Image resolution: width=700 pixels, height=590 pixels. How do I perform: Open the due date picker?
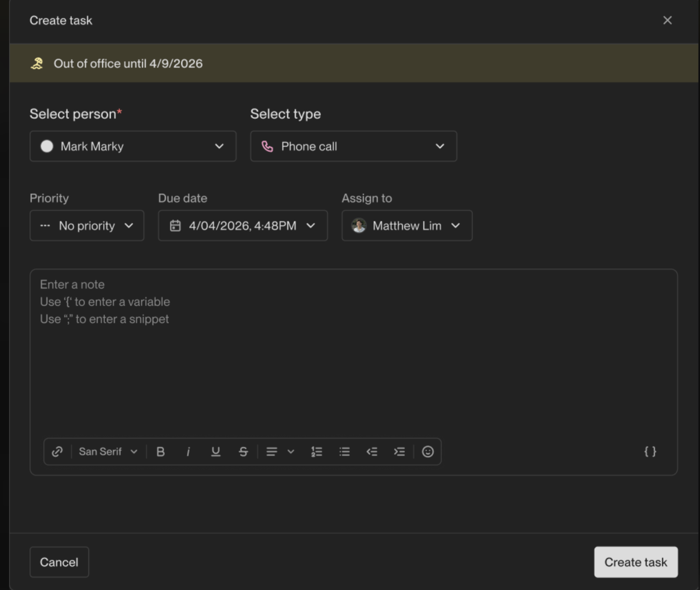(243, 226)
